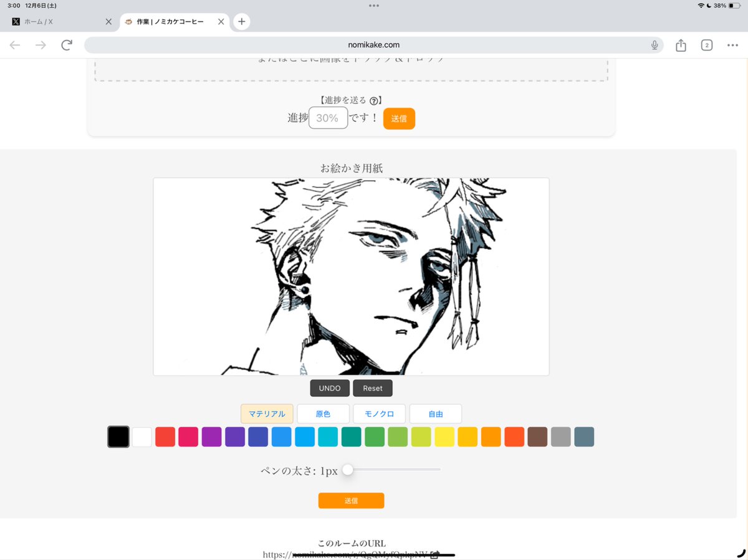Focus the nomikake.com address bar

pos(374,45)
